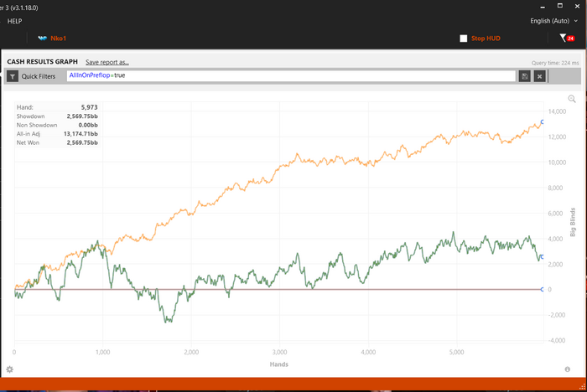Click the Net Won legend label
The width and height of the screenshot is (587, 392).
pyautogui.click(x=28, y=142)
